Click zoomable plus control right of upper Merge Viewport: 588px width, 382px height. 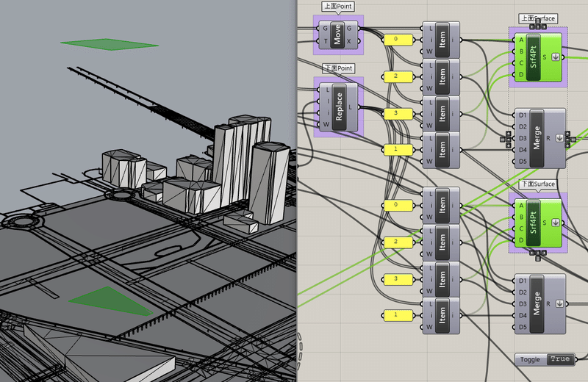click(570, 139)
